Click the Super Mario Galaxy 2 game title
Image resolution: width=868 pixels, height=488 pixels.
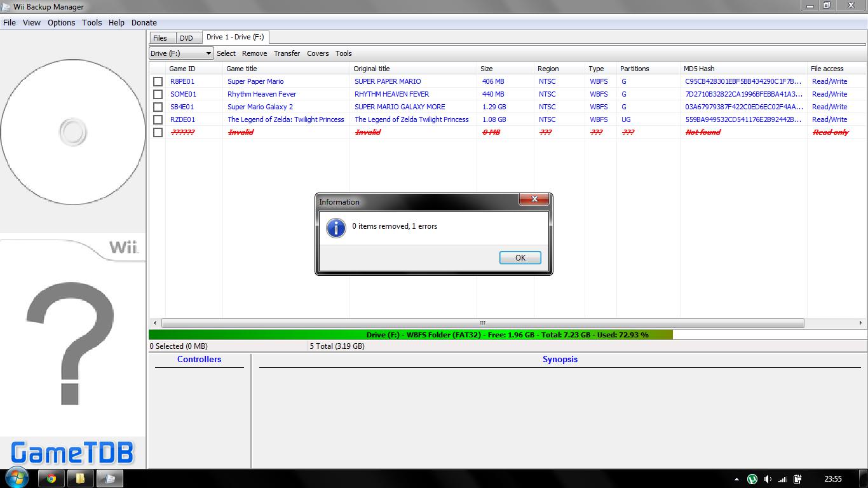tap(260, 107)
